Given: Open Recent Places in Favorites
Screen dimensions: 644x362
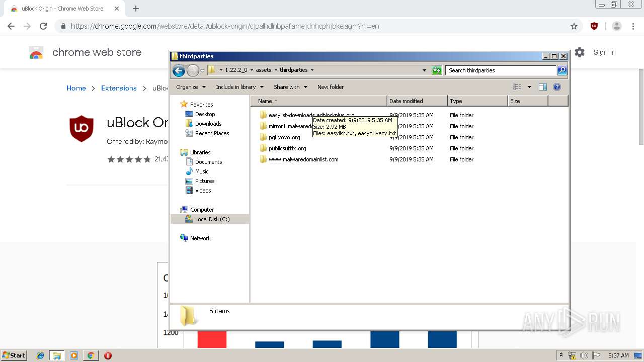Looking at the screenshot, I should pyautogui.click(x=212, y=133).
